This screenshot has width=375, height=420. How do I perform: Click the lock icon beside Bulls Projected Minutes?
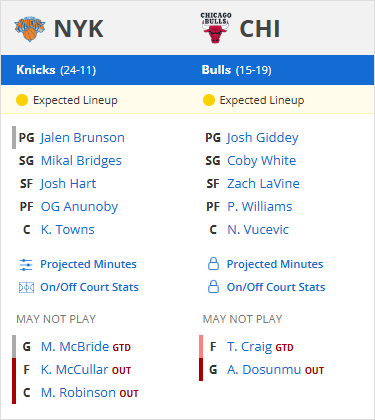coord(213,264)
